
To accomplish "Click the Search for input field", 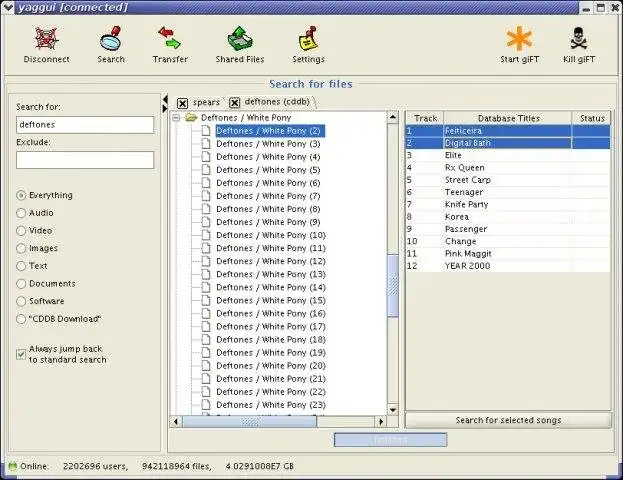I will pyautogui.click(x=85, y=125).
